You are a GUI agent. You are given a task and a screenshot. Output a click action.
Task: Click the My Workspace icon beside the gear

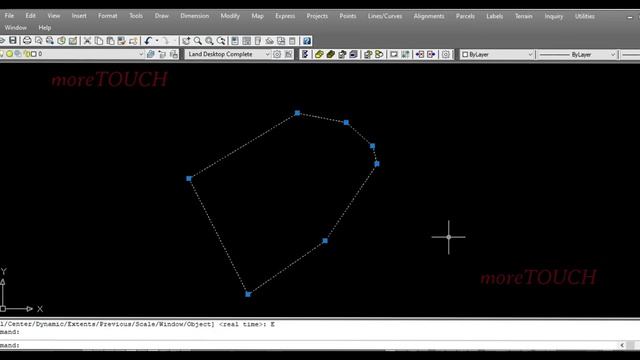point(289,54)
